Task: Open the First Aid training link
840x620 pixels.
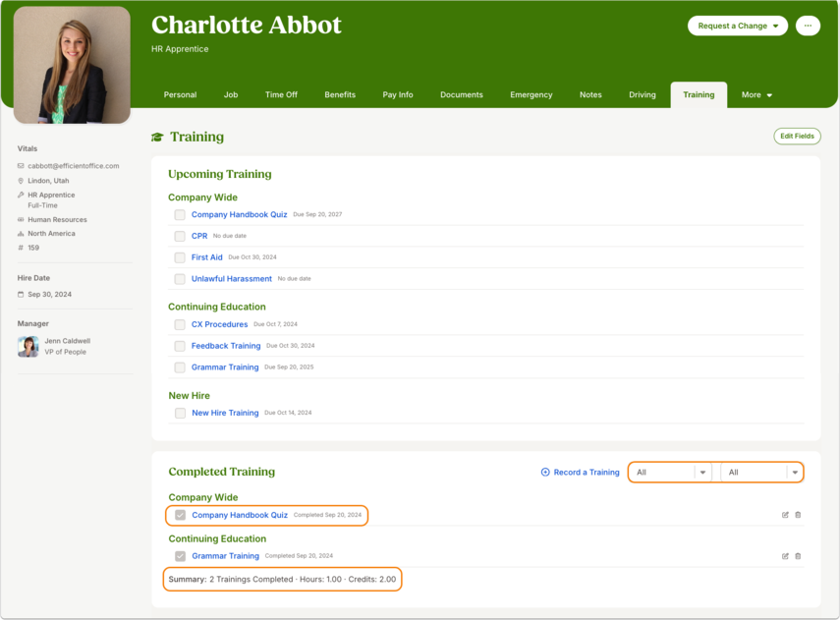Action: (x=206, y=257)
